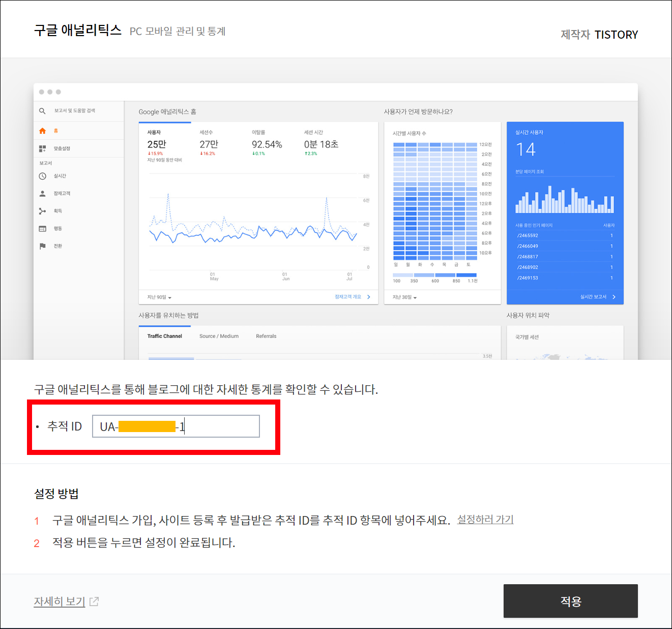Click the 추적 ID input field
Image resolution: width=672 pixels, height=629 pixels.
pos(176,426)
